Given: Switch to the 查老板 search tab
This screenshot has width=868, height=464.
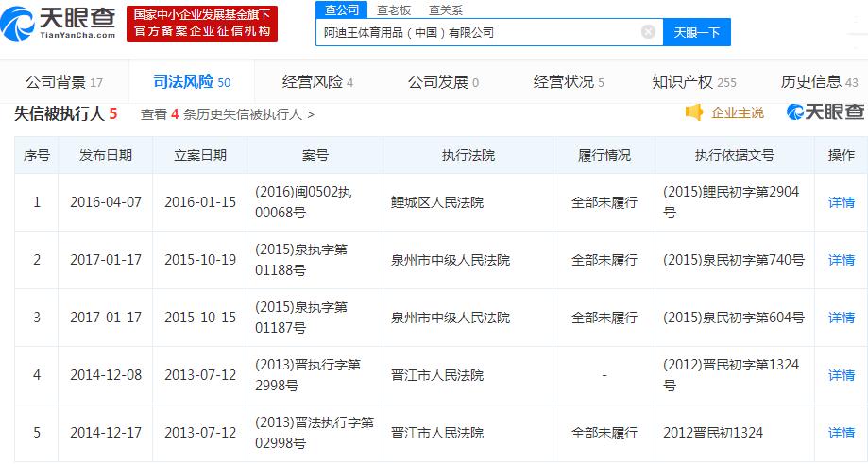Looking at the screenshot, I should click(x=394, y=9).
